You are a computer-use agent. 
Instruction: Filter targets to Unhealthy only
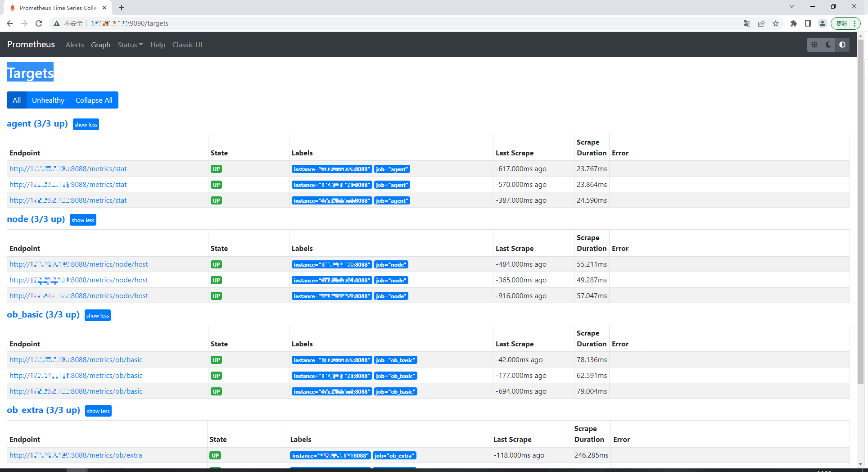click(x=48, y=100)
